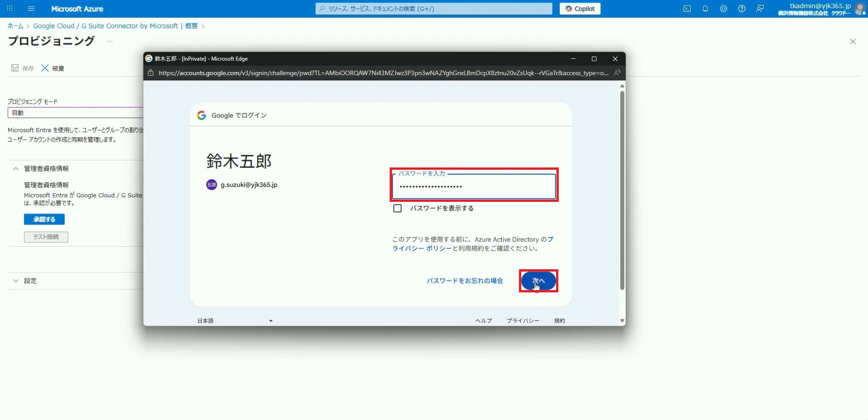Click the popup vertical scrollbar
Viewport: 868px width, 420px height.
tap(622, 190)
